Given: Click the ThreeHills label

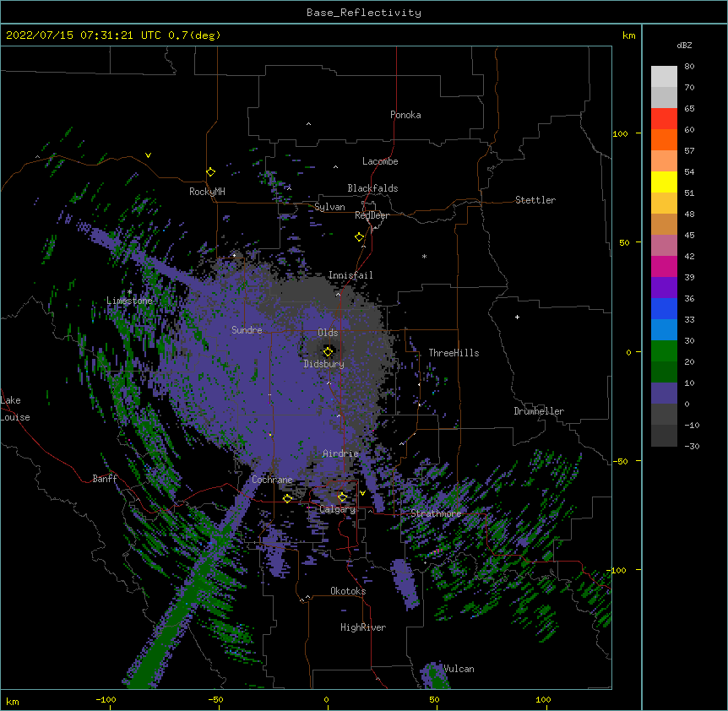Looking at the screenshot, I should click(x=454, y=353).
